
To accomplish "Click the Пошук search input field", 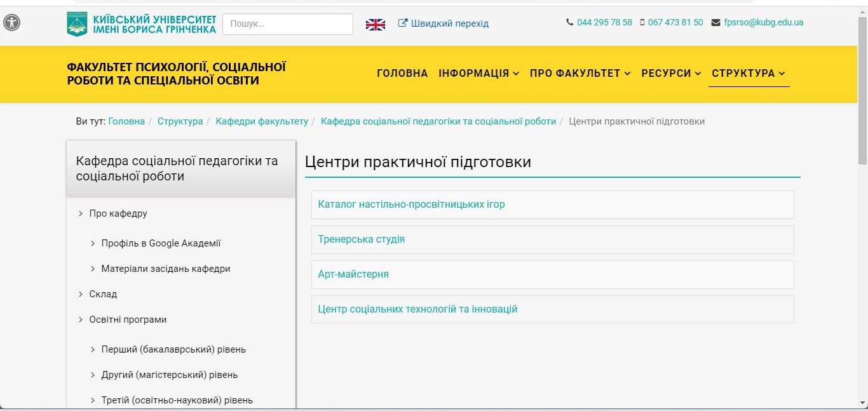I will [x=287, y=24].
